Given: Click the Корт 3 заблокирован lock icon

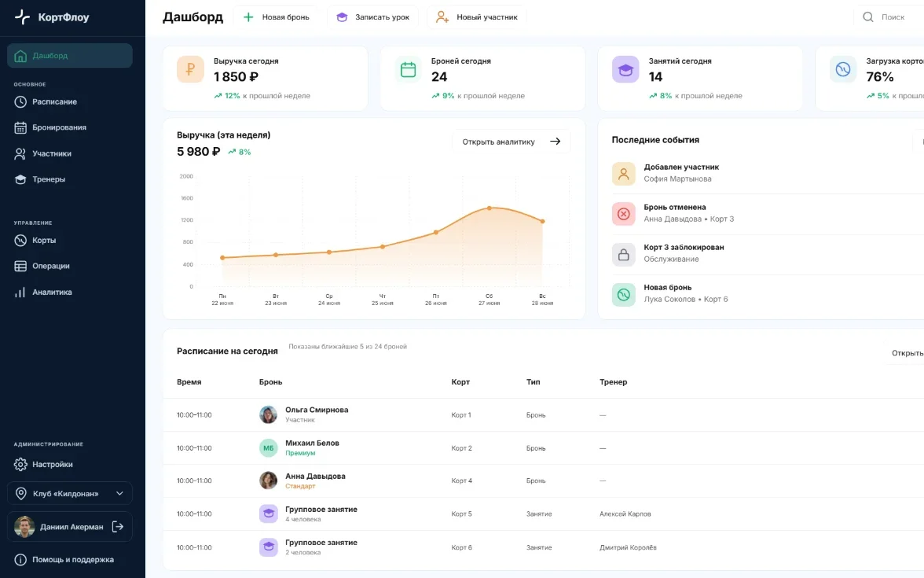Looking at the screenshot, I should tap(624, 254).
